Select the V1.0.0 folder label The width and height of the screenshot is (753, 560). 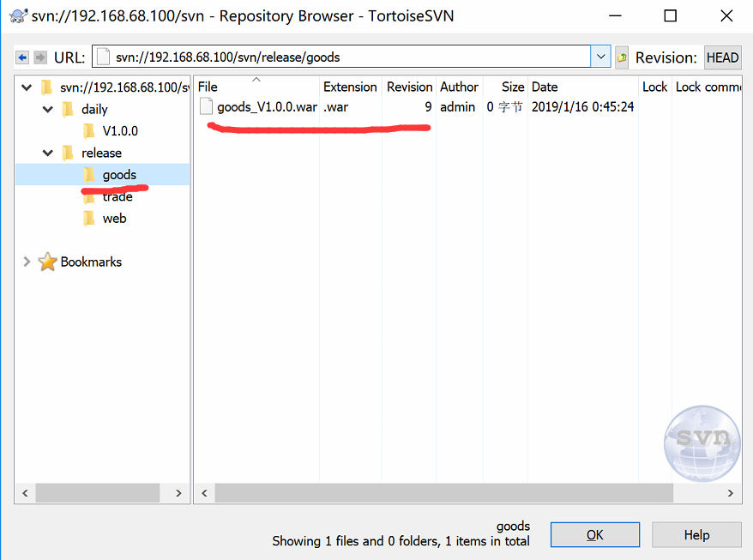tap(120, 130)
